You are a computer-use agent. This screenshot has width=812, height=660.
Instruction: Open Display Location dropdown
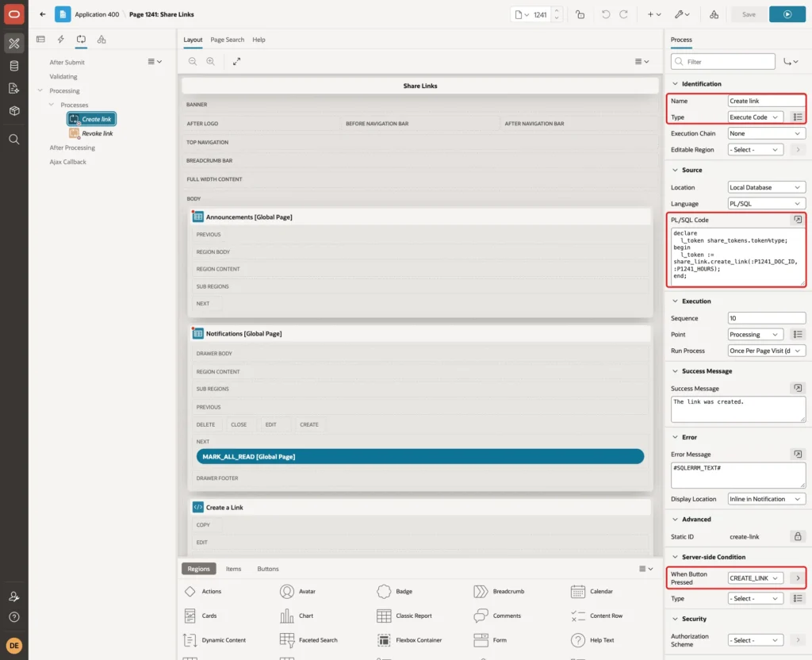click(767, 499)
